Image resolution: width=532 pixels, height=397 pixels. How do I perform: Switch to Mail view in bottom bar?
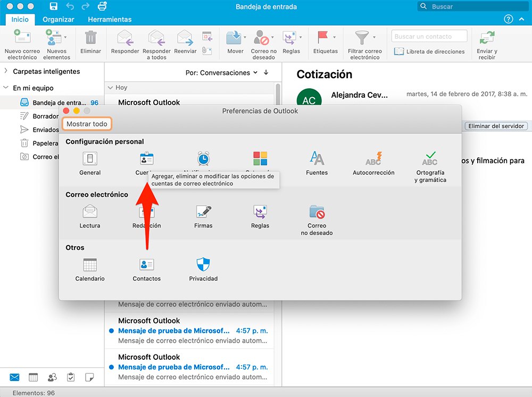(14, 377)
